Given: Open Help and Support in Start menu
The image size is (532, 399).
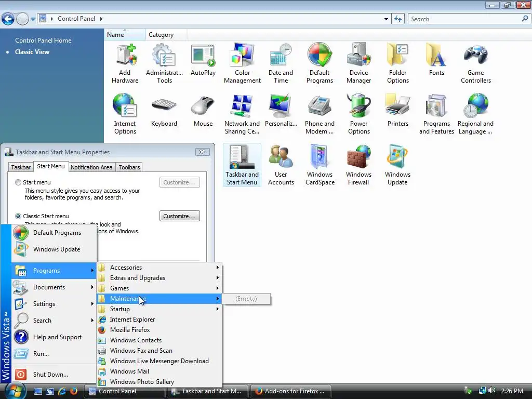Looking at the screenshot, I should tap(54, 337).
